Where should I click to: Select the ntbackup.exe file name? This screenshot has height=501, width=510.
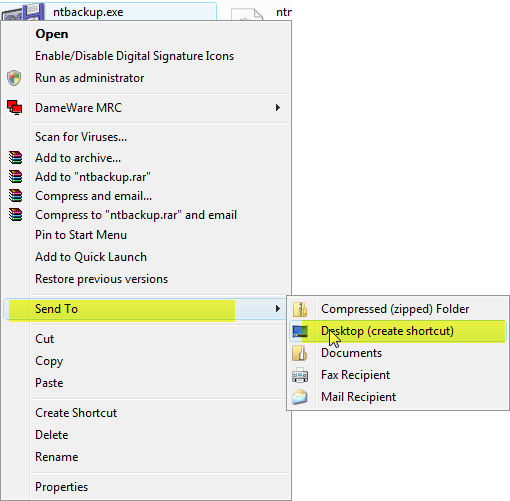coord(88,12)
